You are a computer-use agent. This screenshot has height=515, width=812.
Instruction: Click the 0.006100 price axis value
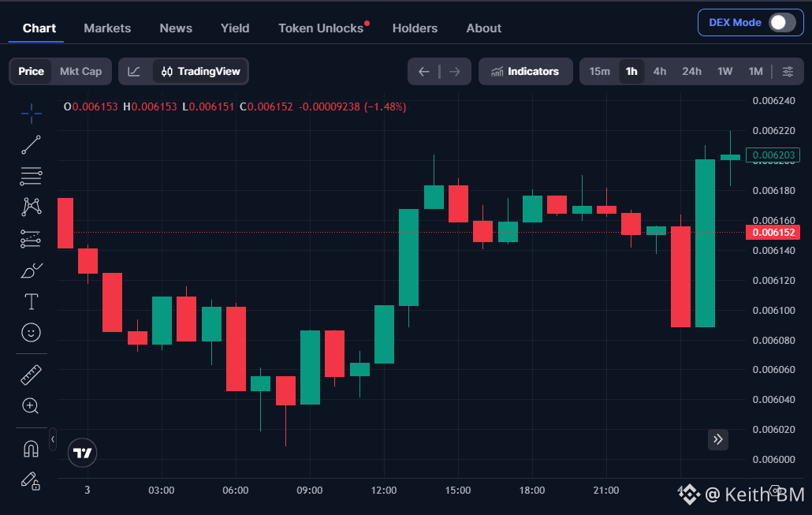point(773,311)
